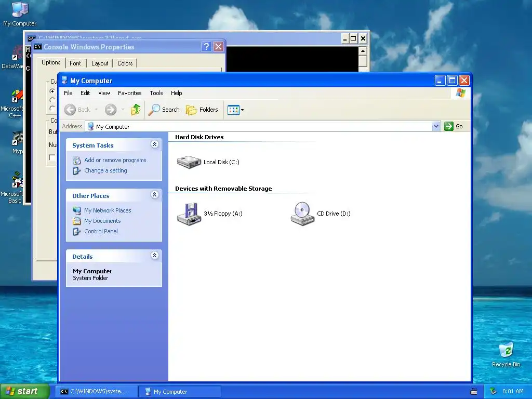Open the Tools menu

pyautogui.click(x=156, y=93)
